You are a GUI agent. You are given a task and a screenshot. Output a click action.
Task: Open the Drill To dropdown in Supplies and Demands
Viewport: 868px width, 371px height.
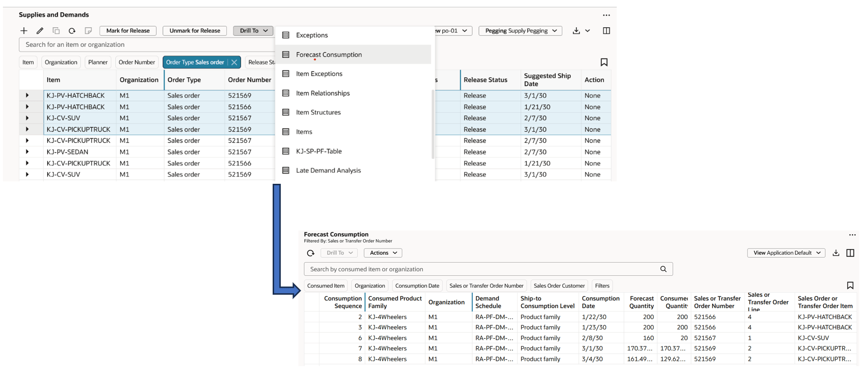[x=254, y=31]
